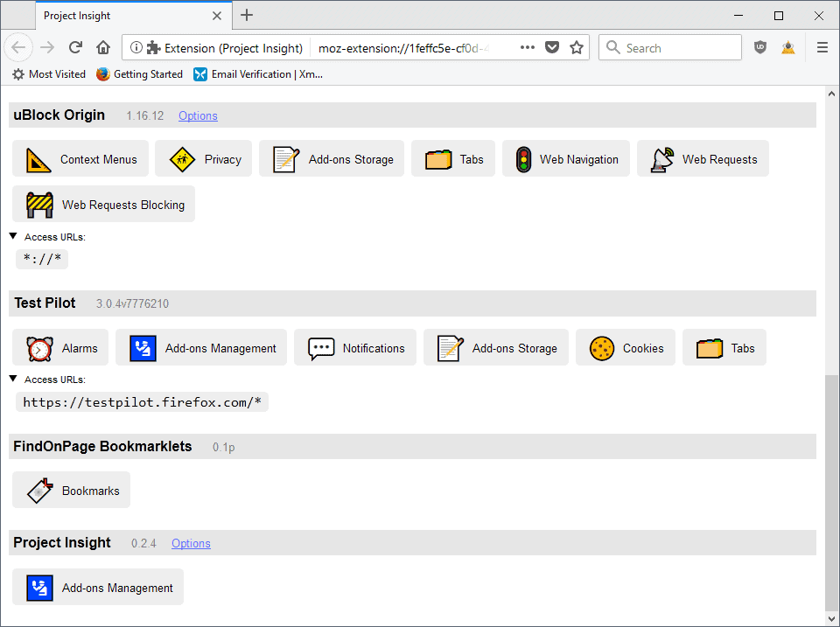840x627 pixels.
Task: Show site information via info icon
Action: pyautogui.click(x=136, y=47)
